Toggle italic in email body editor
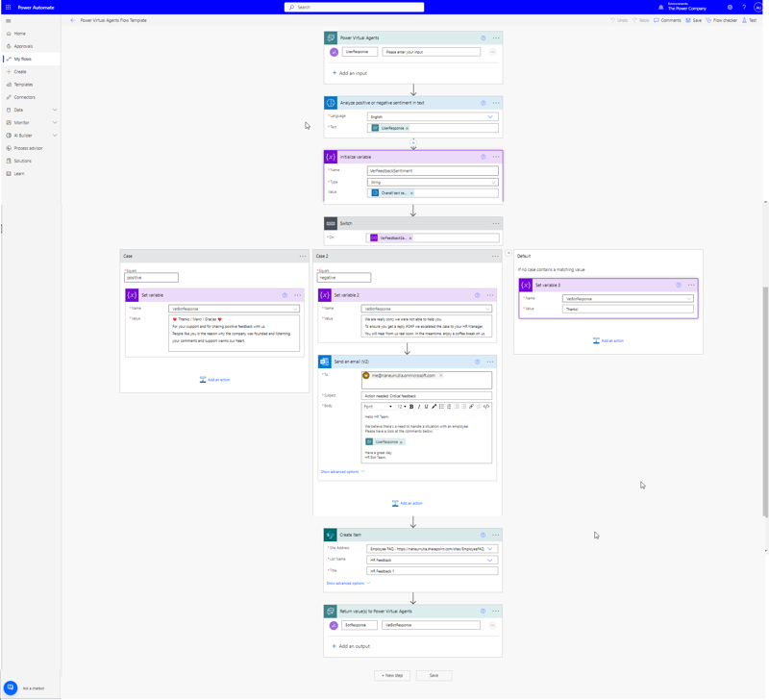Viewport: 769px width, 700px height. coord(419,407)
